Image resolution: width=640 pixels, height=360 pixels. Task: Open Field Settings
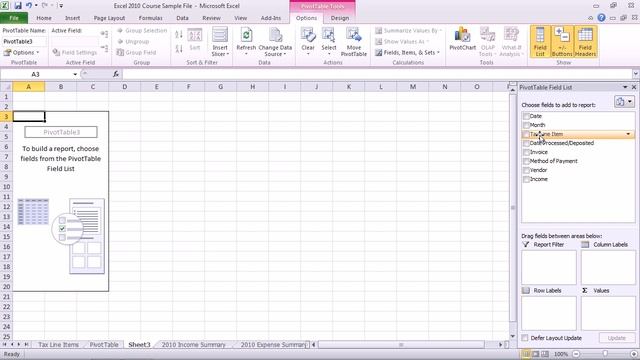75,52
